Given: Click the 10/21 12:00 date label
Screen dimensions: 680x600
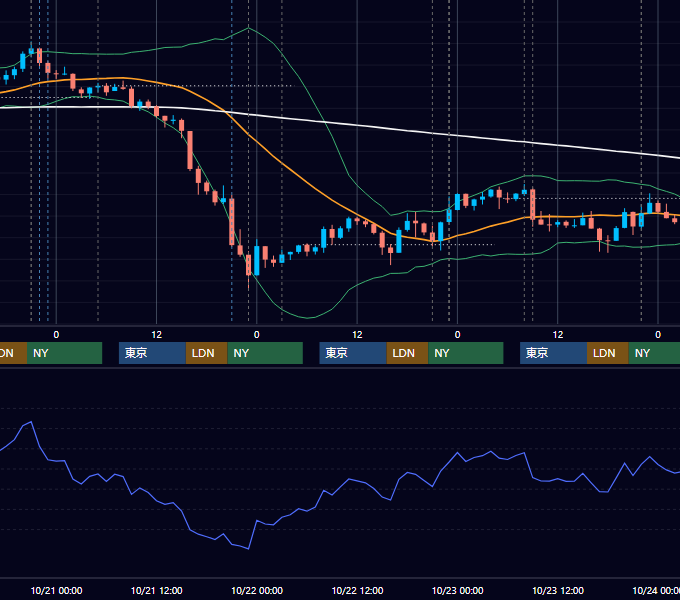Looking at the screenshot, I should [x=157, y=590].
